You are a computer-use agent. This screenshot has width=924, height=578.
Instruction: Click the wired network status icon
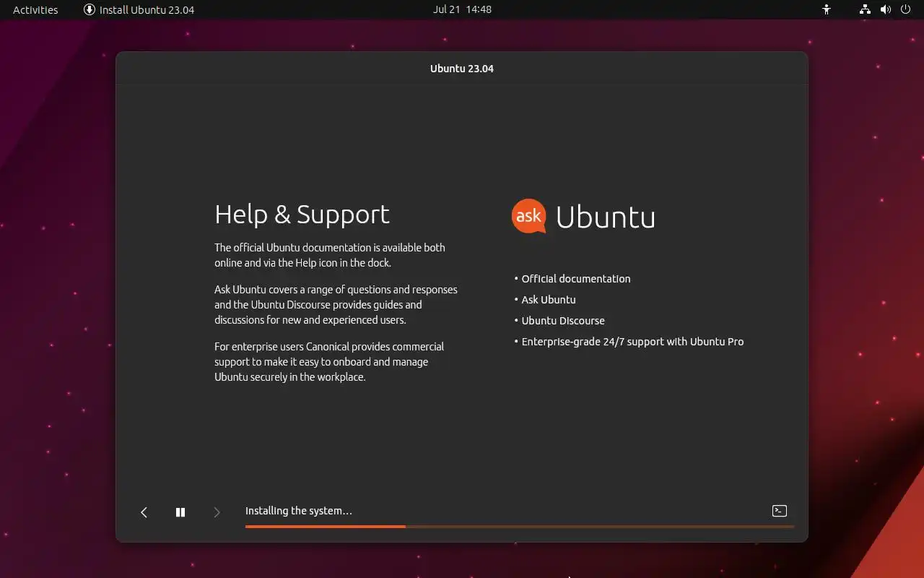click(x=865, y=9)
